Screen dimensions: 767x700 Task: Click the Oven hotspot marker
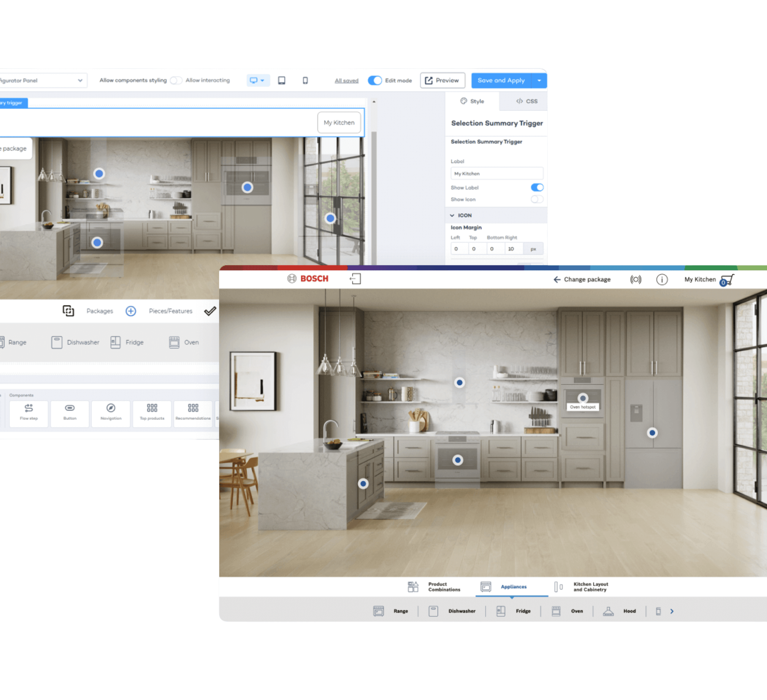point(582,398)
